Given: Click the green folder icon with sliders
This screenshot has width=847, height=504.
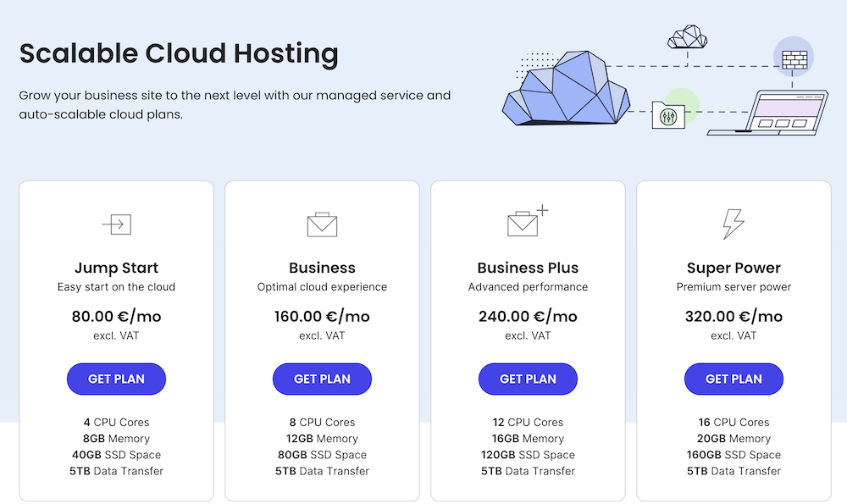Looking at the screenshot, I should [668, 116].
